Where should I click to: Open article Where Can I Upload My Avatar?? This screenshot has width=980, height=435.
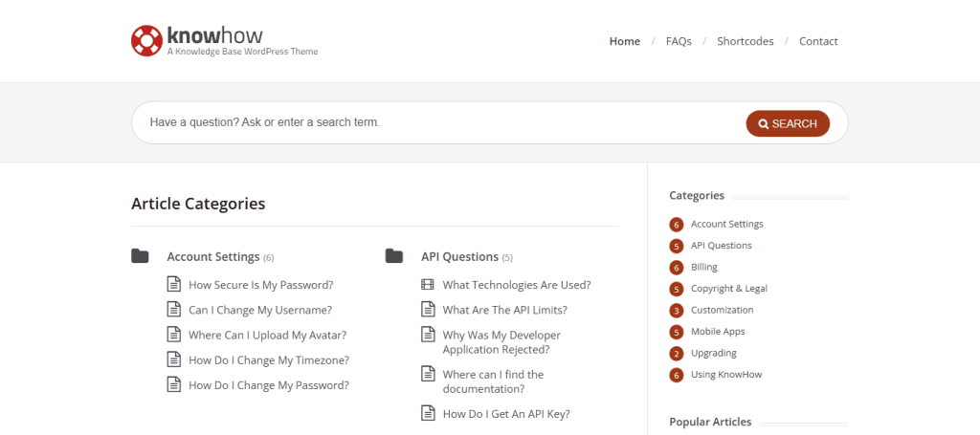(268, 335)
